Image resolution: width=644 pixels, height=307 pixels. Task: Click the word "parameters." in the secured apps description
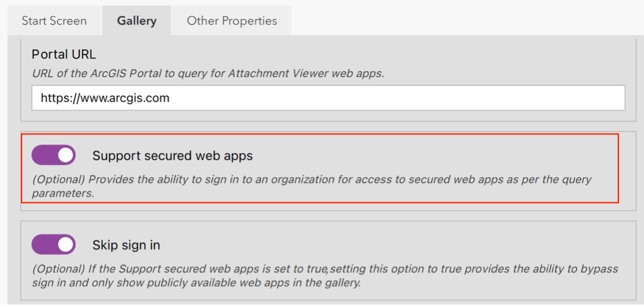63,194
